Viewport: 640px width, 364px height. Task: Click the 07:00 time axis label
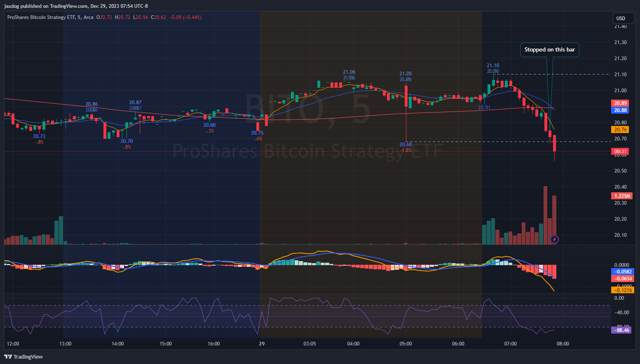[x=510, y=344]
